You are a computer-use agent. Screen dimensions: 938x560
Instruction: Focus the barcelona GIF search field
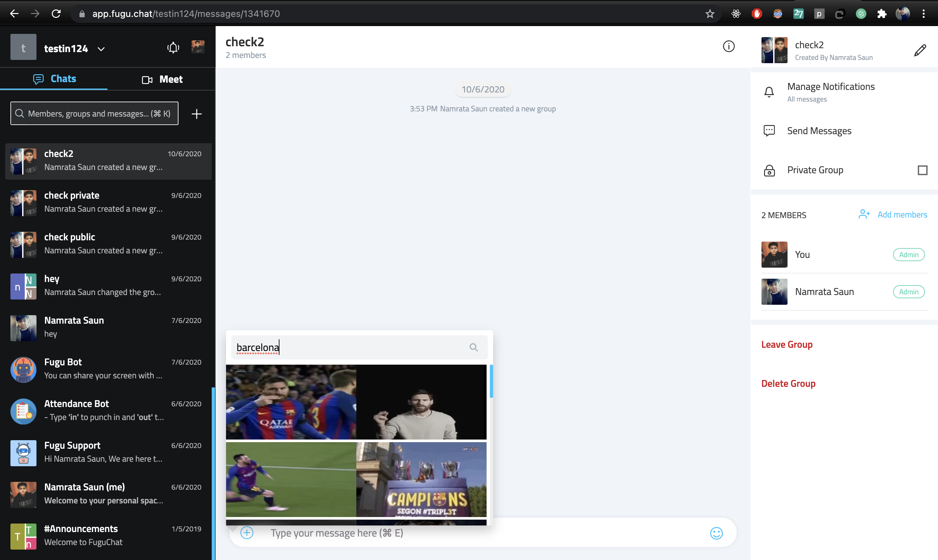point(359,347)
